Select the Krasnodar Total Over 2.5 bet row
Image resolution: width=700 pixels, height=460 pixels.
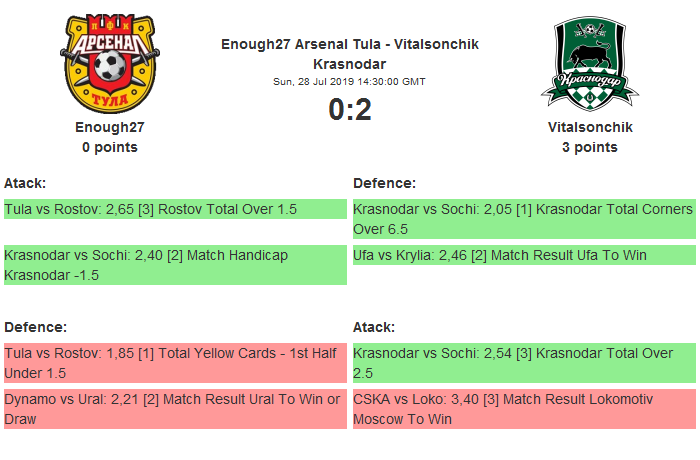click(x=524, y=363)
